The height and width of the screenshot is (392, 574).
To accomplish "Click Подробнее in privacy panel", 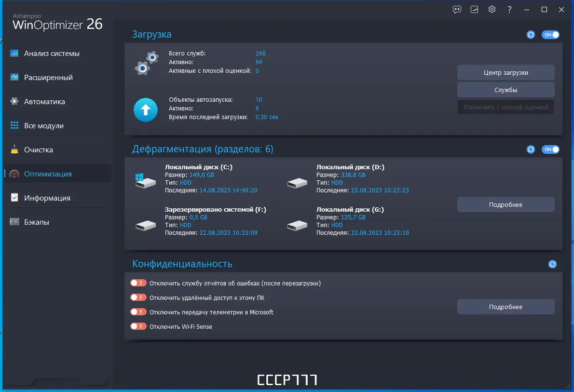I will 506,307.
